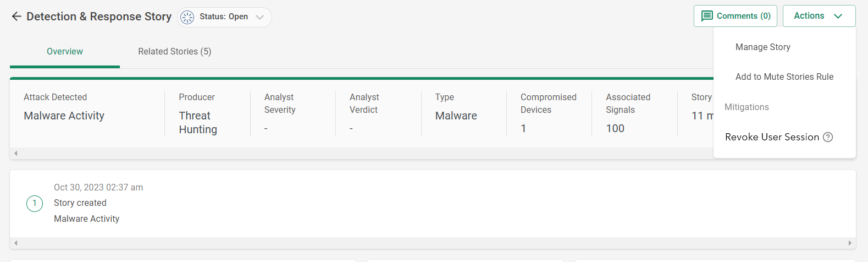Click the numbered timeline circle 1
Screen dimensions: 868x262
point(35,204)
